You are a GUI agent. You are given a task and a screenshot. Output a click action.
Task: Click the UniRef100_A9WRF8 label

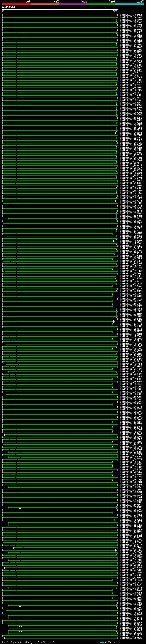pyautogui.click(x=131, y=610)
